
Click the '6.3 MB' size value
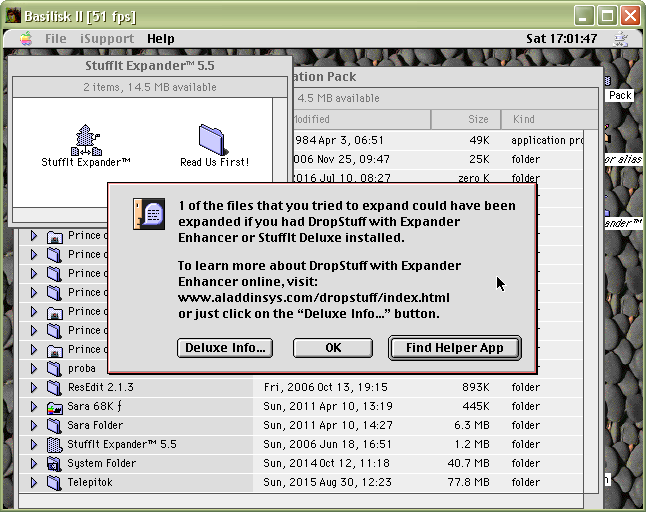click(x=472, y=425)
